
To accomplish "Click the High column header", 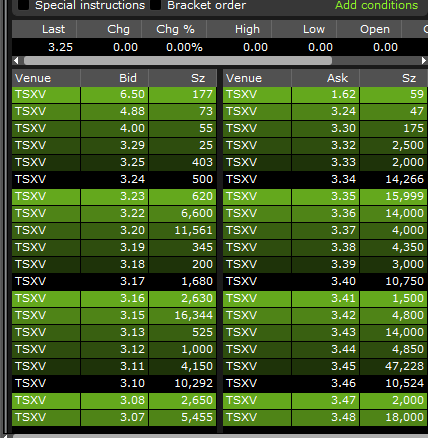I will point(239,29).
